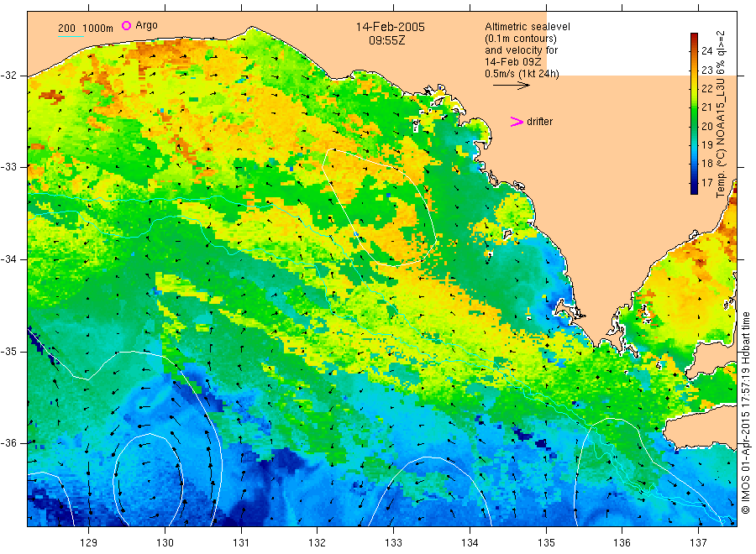Click latitude label -35
This screenshot has height=554, width=756.
coord(8,352)
